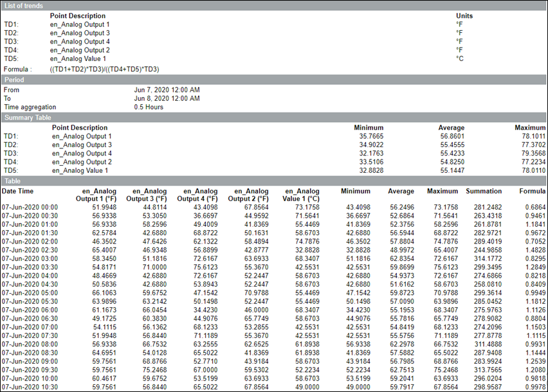548x392 pixels.
Task: Select the en_Analog Value 1 (°C) column header
Action: tap(300, 195)
